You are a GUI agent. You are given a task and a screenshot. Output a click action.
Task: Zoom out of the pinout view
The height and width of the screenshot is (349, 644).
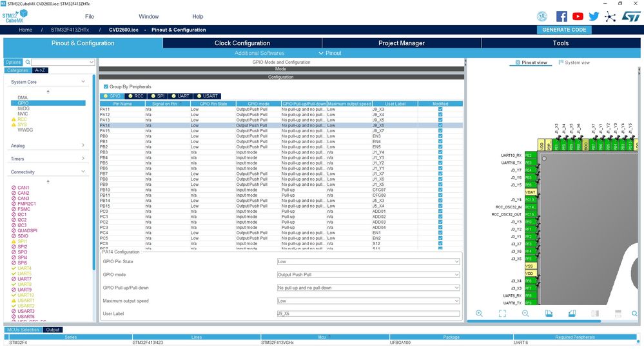(x=525, y=314)
